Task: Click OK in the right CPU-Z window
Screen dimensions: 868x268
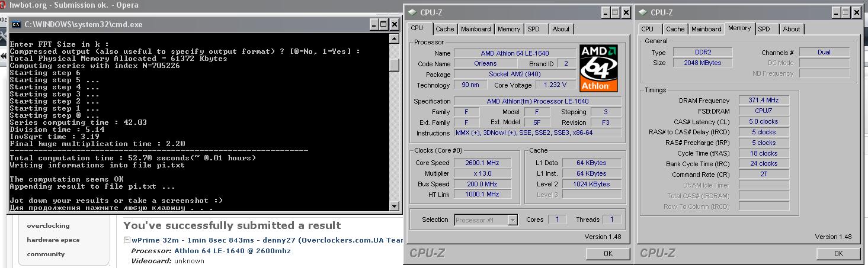Action: [838, 253]
